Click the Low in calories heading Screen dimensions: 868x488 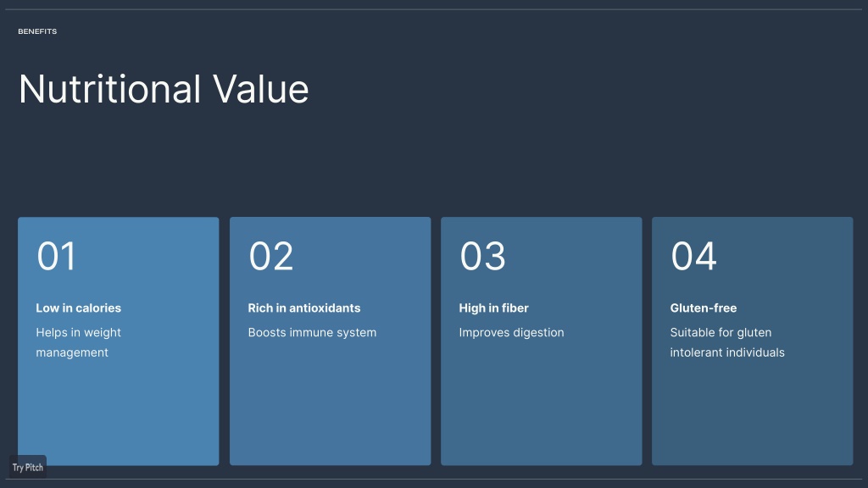pos(79,308)
